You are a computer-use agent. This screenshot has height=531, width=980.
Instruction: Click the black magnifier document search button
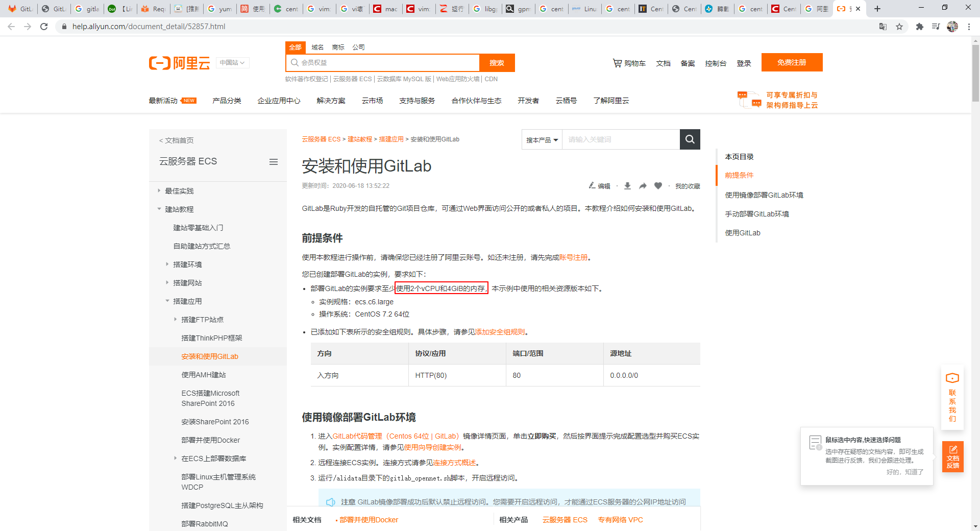pos(690,139)
